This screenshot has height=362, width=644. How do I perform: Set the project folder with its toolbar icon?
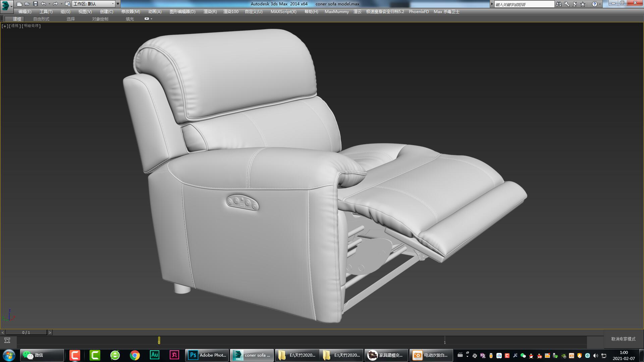(x=68, y=4)
